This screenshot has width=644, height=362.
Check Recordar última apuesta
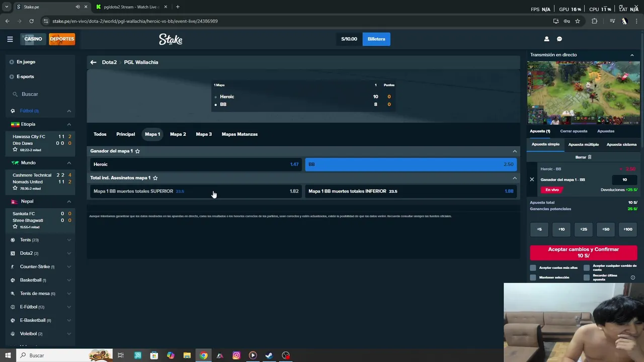coord(587,278)
